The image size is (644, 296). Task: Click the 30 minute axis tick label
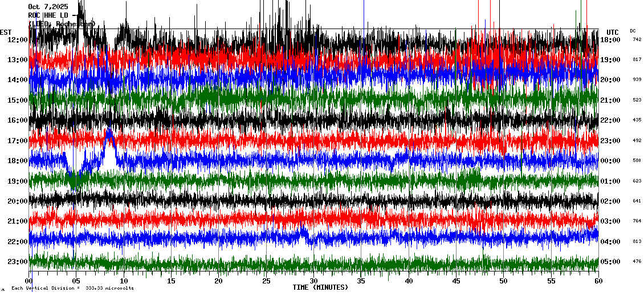(x=313, y=281)
